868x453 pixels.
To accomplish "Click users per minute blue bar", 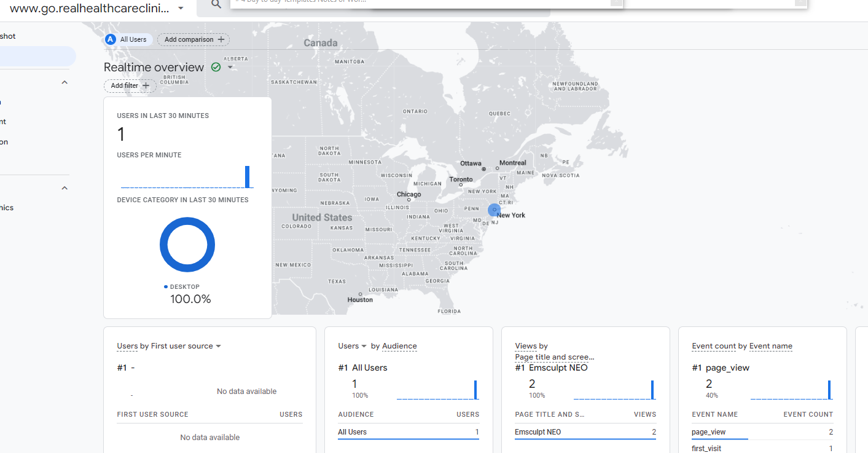I will pyautogui.click(x=248, y=177).
